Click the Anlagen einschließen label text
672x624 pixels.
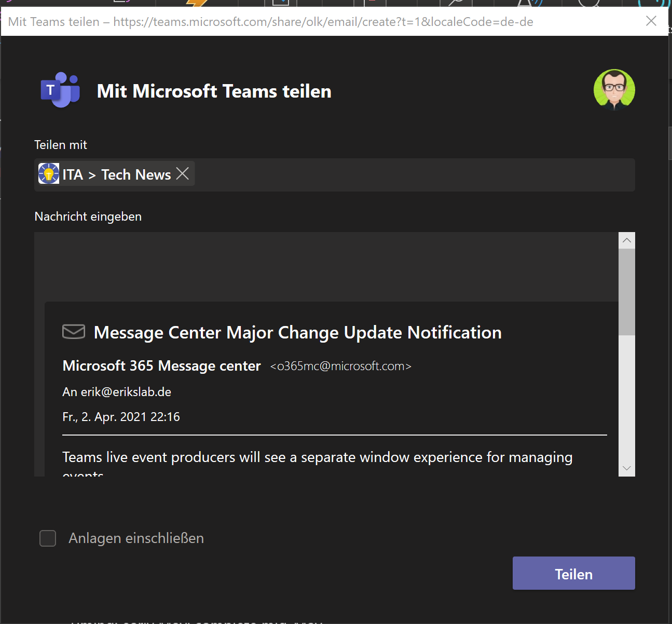tap(136, 538)
